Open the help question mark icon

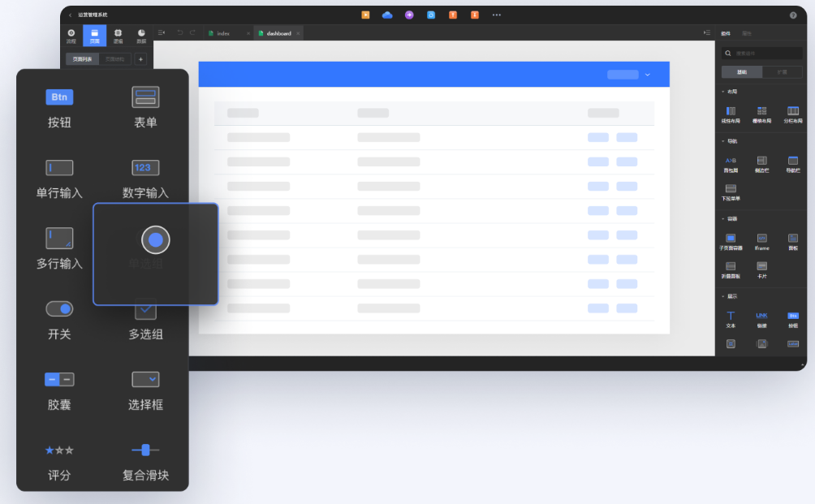click(793, 15)
